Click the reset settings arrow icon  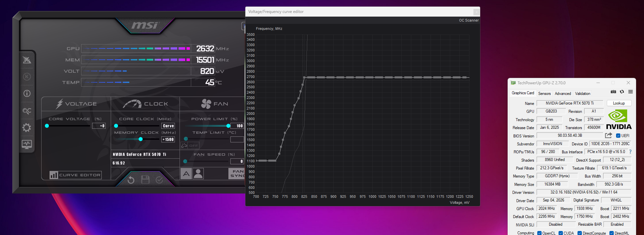pos(131,180)
